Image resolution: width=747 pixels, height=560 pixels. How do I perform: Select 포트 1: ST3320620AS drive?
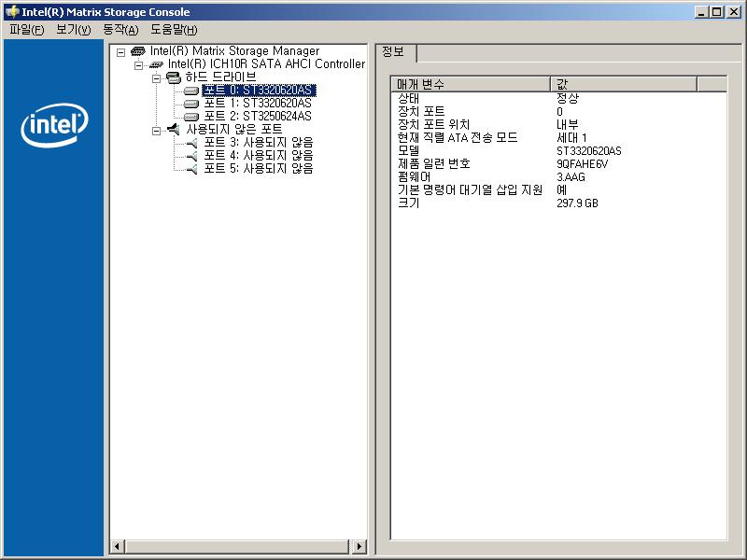coord(258,103)
